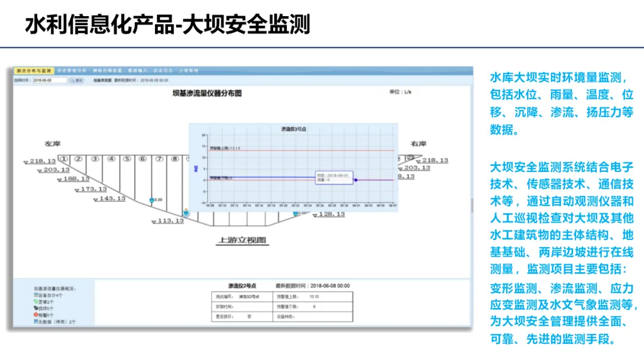This screenshot has width=644, height=363.
Task: Click the upper warning threshold line label 13.13
Action: (225, 148)
